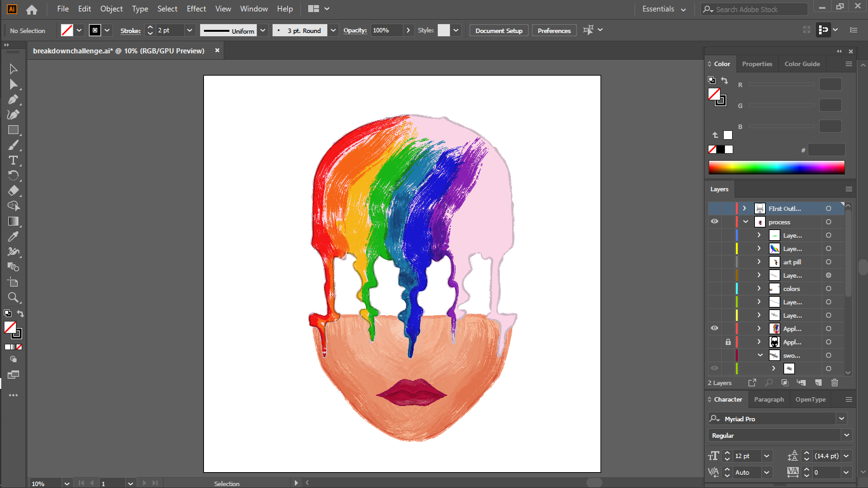The height and width of the screenshot is (488, 868).
Task: Select the Type tool
Action: tap(13, 160)
